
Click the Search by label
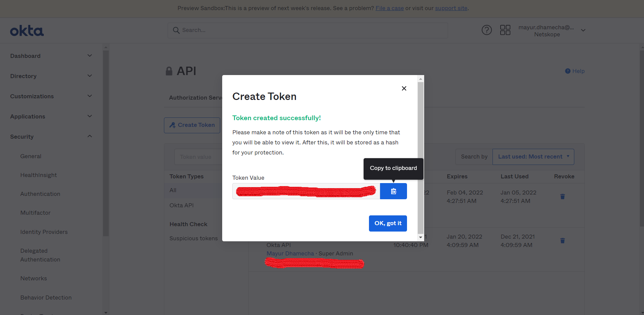[474, 157]
